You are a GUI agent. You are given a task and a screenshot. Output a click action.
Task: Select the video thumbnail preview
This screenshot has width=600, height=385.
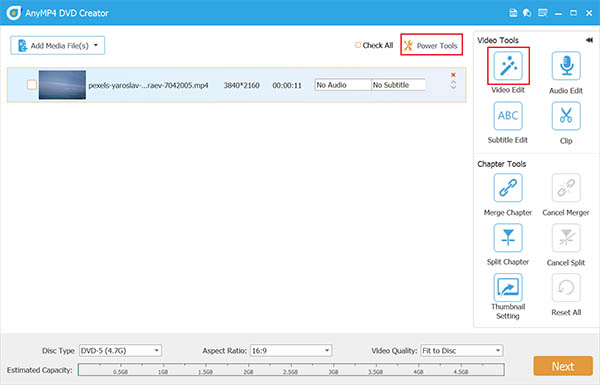pyautogui.click(x=62, y=85)
